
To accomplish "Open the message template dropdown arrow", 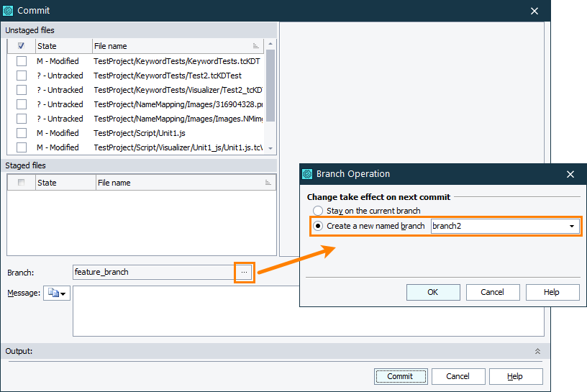I will (x=63, y=294).
